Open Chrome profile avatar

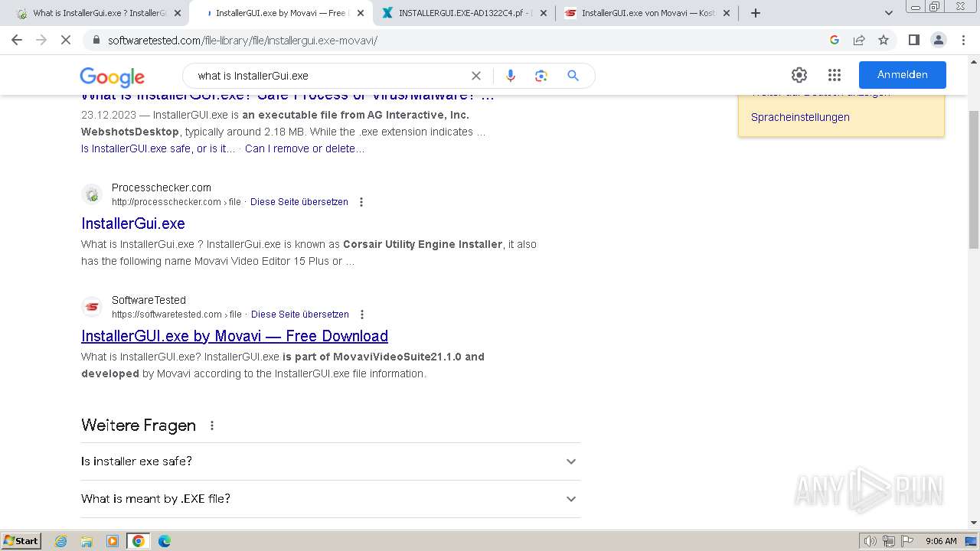938,40
